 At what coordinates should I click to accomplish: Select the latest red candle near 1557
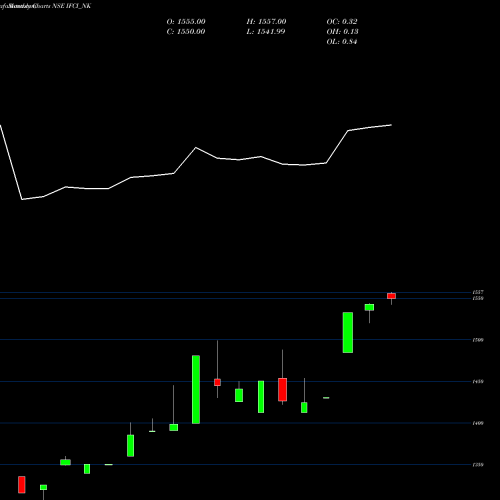click(x=391, y=296)
